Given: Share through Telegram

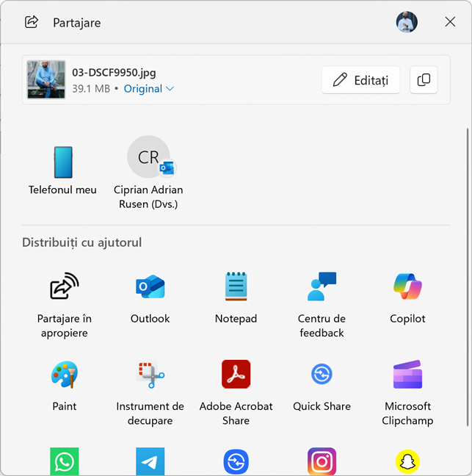Looking at the screenshot, I should (150, 462).
